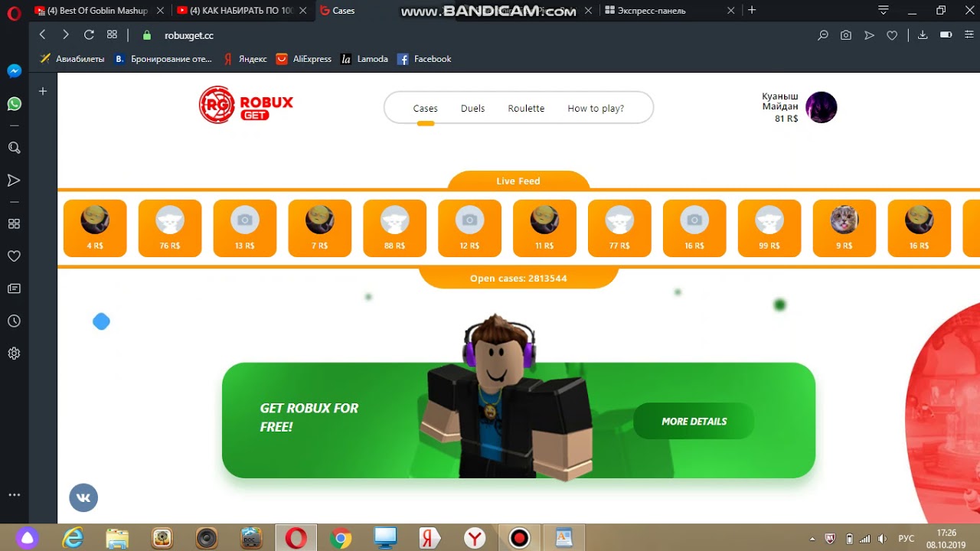The height and width of the screenshot is (551, 980).
Task: Go forward with the browser forward arrow
Action: click(66, 34)
